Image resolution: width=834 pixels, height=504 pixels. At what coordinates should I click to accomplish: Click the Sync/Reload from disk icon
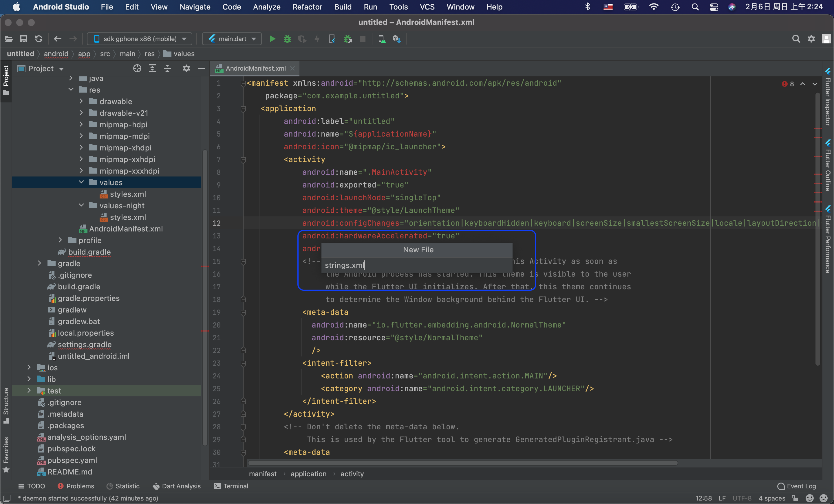click(x=39, y=39)
